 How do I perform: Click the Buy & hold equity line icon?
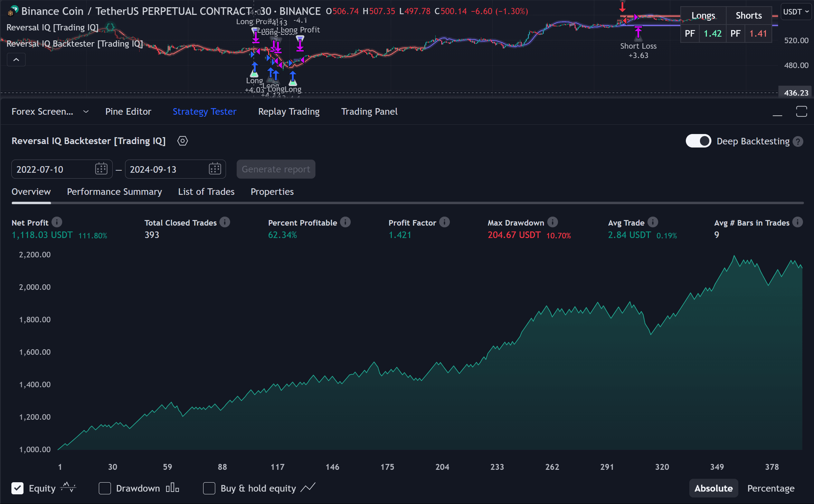coord(308,488)
